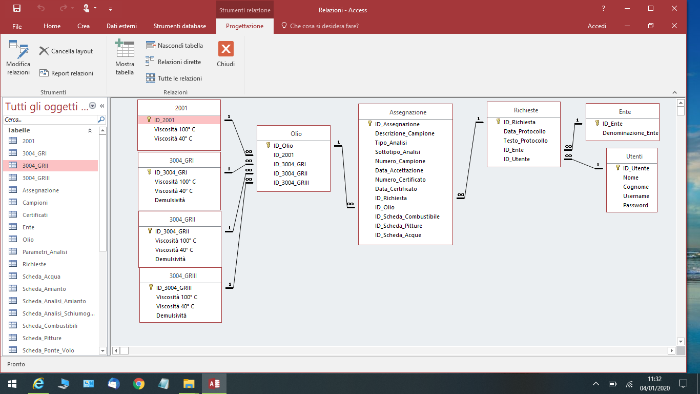Open the Modifica relazioni tool

click(18, 58)
